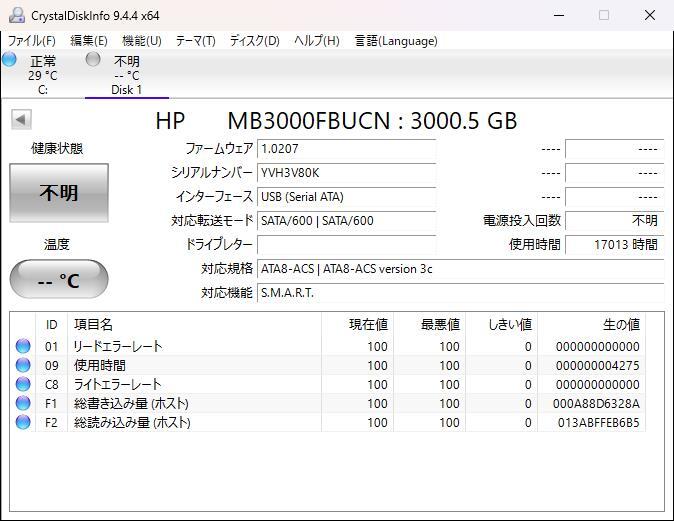
Task: Click the status orb for ライトエラーレート row
Action: click(23, 384)
